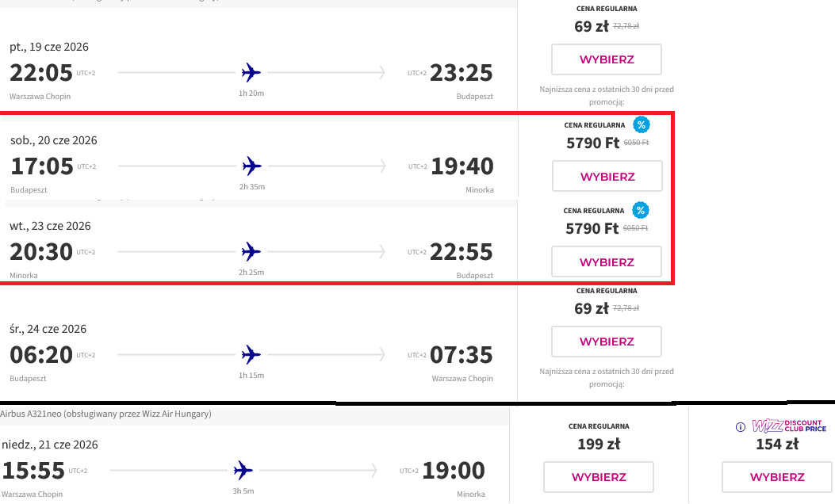The image size is (835, 504).
Task: Pick WYBIERZ for the 20:30 Minorka to Budapeszt flight
Action: [x=607, y=262]
